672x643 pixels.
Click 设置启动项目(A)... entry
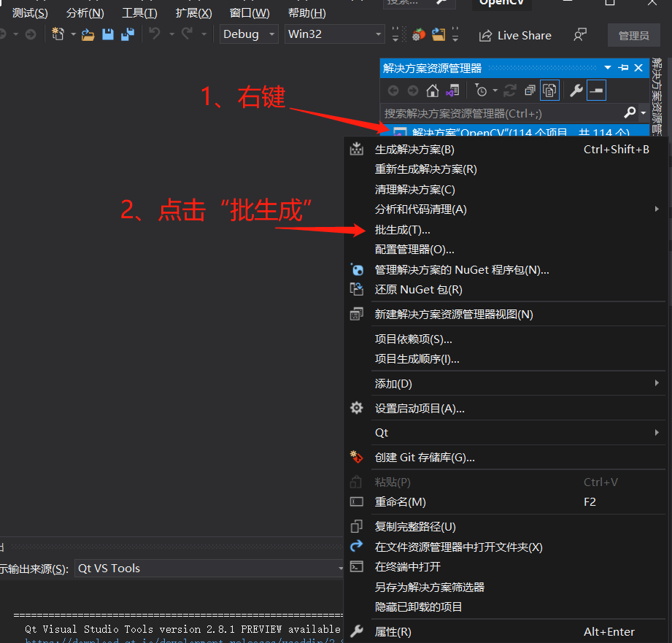(506, 409)
